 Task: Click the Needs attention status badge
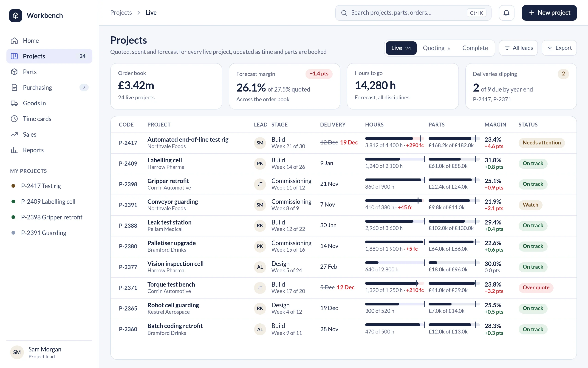pyautogui.click(x=542, y=143)
